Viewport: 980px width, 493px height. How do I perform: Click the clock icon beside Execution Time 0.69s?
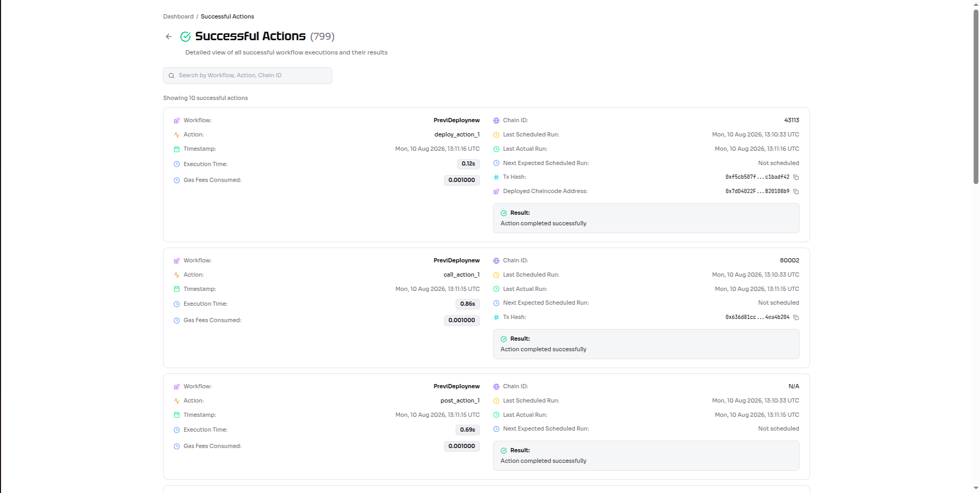pyautogui.click(x=177, y=430)
